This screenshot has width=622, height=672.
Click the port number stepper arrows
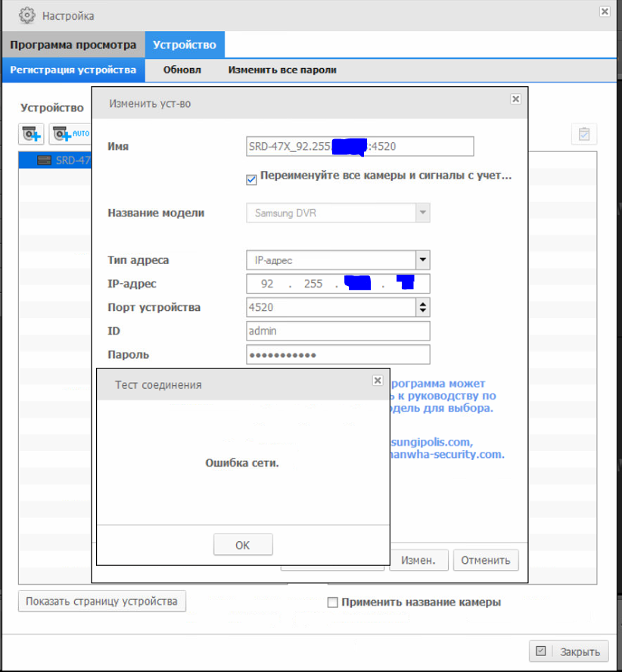click(x=422, y=308)
